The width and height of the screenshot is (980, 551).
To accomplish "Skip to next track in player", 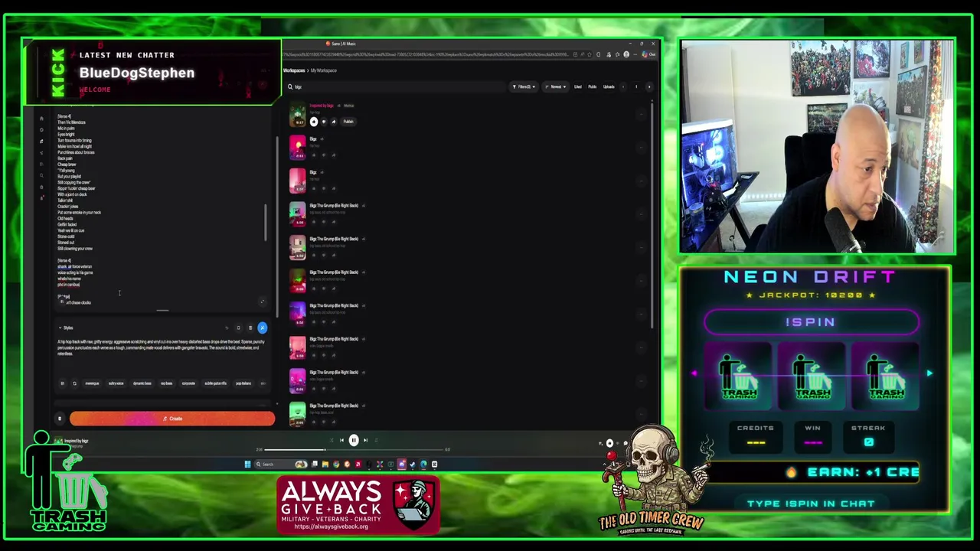I will point(365,440).
